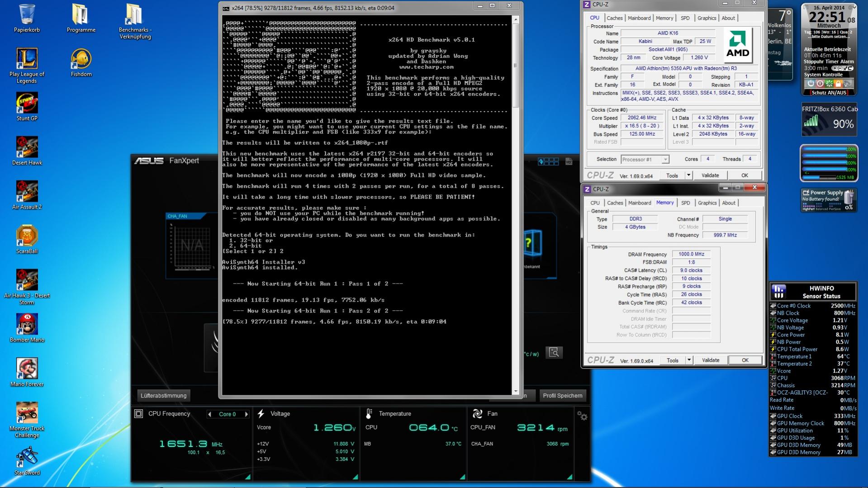868x488 pixels.
Task: Click the Core Speed value 2062.46 MHz
Action: (642, 118)
